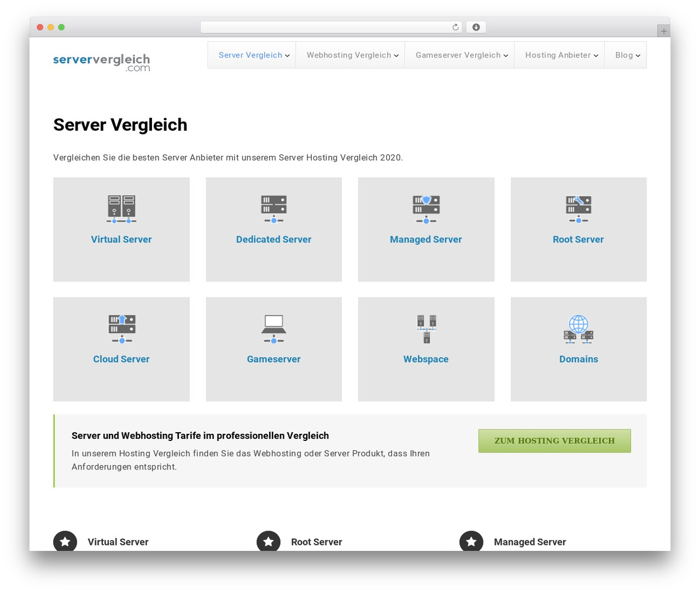Viewport: 700px width, 593px height.
Task: Open the Gameserver Vergleich nav item
Action: click(x=459, y=55)
